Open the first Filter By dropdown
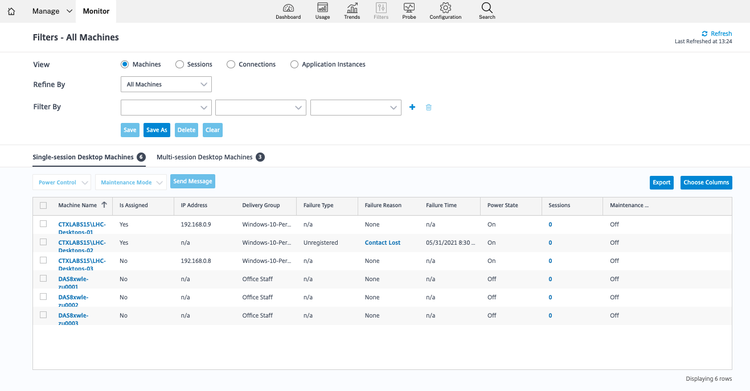Viewport: 750px width, 391px height. (x=166, y=107)
